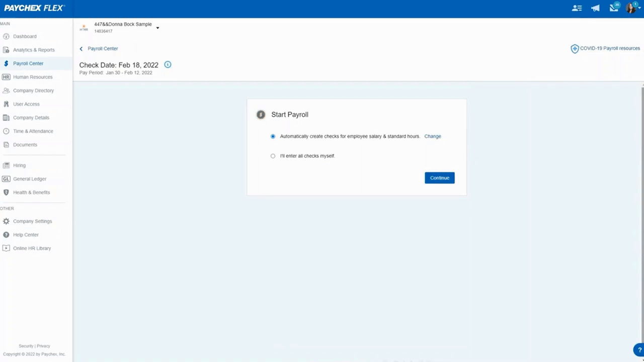644x362 pixels.
Task: Click the Paychex Flex logo
Action: click(x=34, y=8)
